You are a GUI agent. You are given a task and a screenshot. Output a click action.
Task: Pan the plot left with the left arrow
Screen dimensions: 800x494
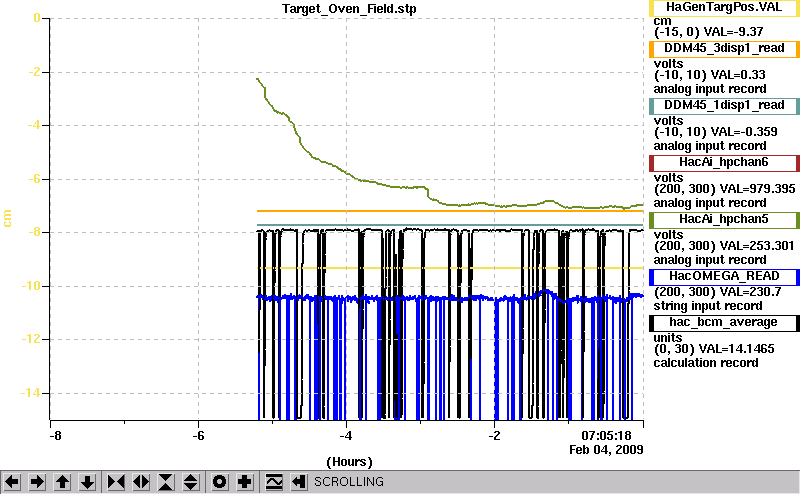[12, 482]
